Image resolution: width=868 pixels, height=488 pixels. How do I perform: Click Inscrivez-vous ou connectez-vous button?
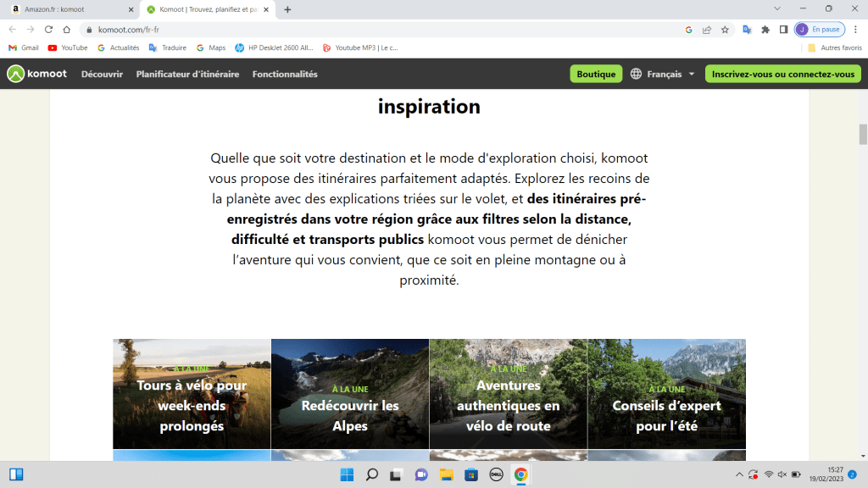782,74
